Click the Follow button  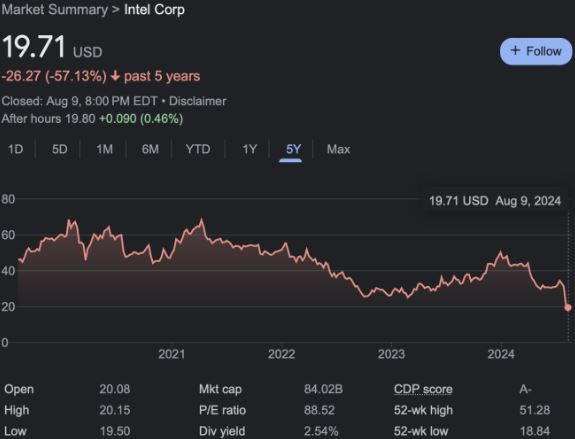[x=536, y=51]
